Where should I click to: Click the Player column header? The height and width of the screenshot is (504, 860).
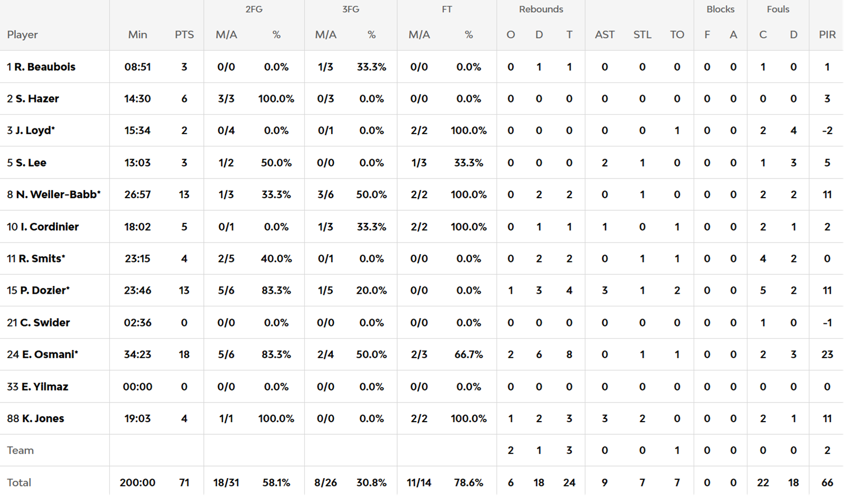click(22, 35)
